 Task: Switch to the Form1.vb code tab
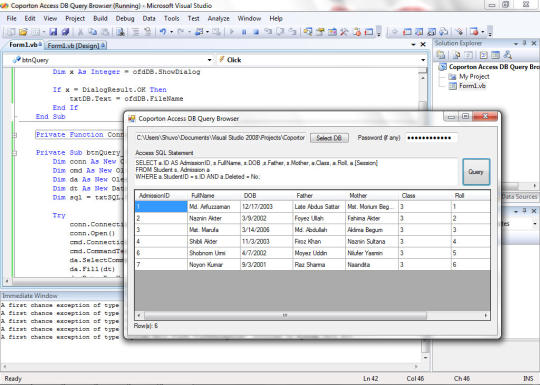pos(25,45)
